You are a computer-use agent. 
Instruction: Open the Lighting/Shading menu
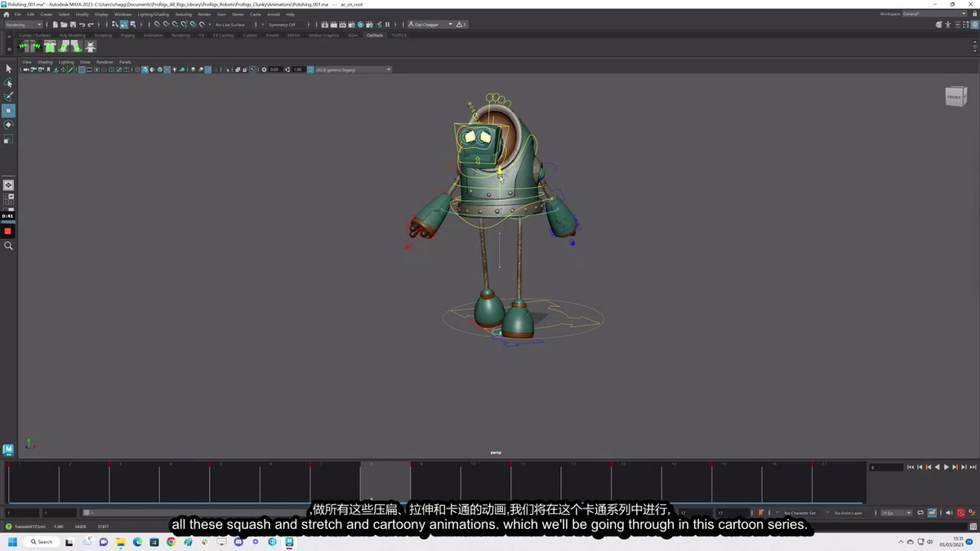[153, 14]
